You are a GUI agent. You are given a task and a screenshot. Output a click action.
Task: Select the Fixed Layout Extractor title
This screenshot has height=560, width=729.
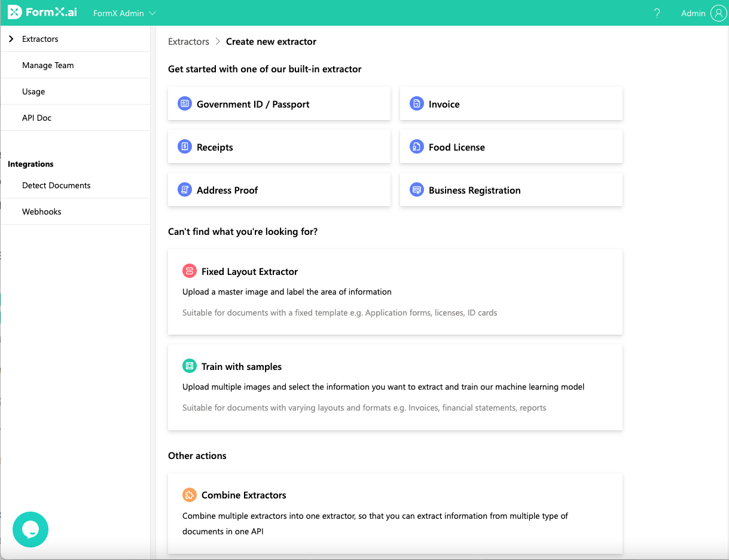[249, 271]
